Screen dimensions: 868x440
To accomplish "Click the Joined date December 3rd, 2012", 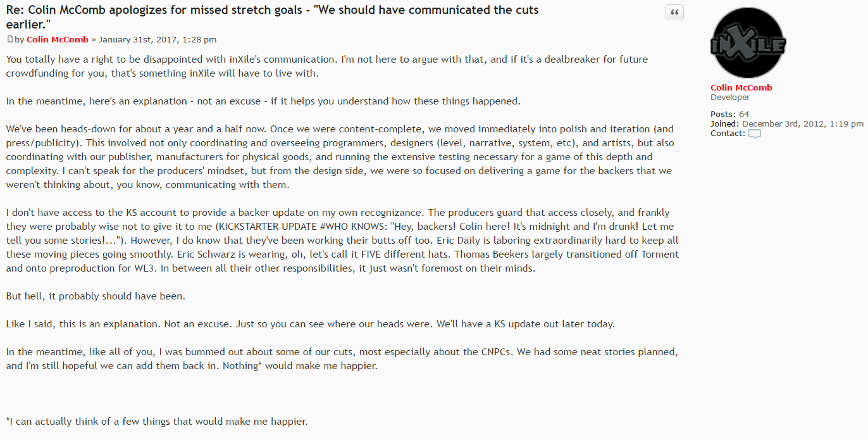I will pyautogui.click(x=803, y=124).
